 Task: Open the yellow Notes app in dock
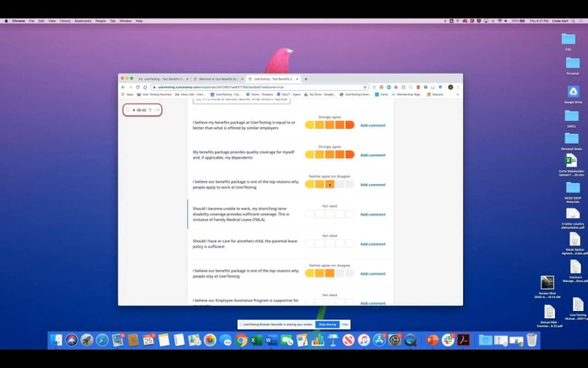(164, 340)
